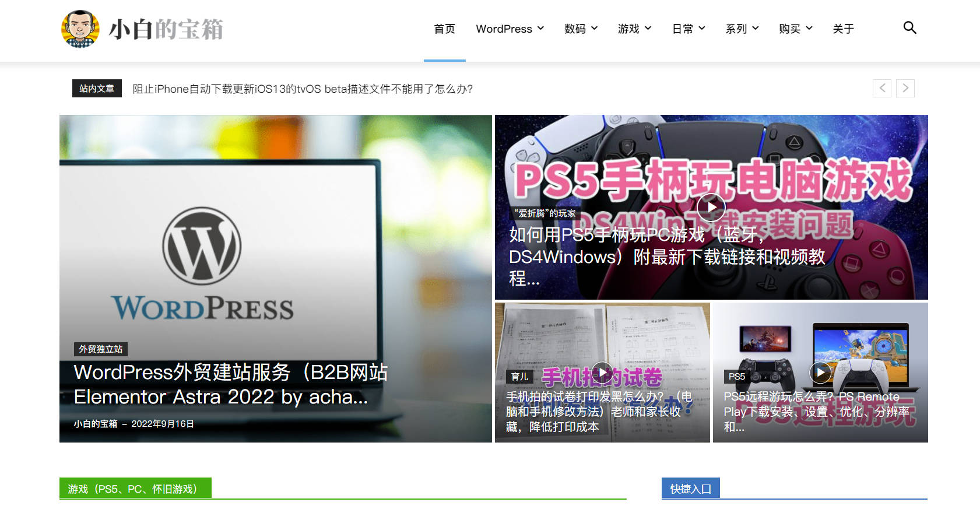Play the PS5远程游玩 video button

820,373
